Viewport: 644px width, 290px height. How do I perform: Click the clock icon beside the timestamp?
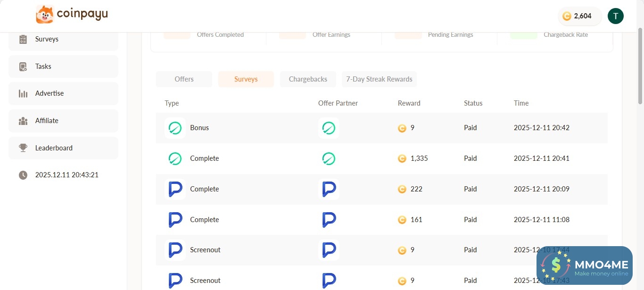pyautogui.click(x=23, y=174)
